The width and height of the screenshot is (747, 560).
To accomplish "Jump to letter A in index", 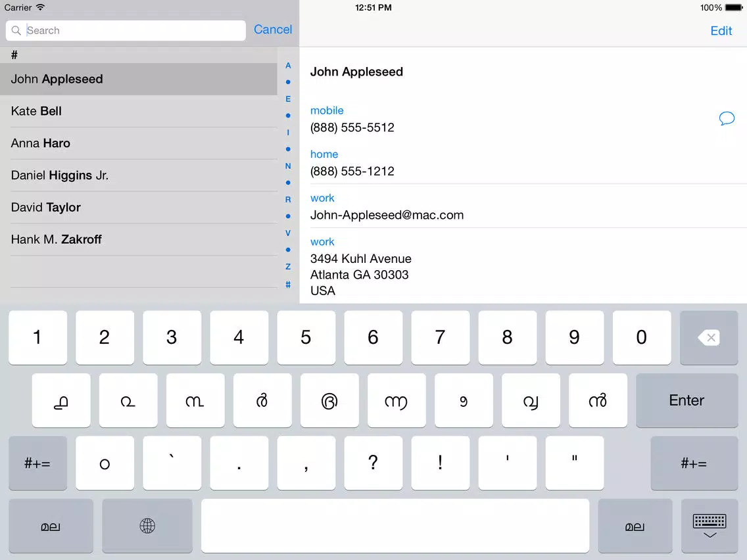I will point(288,65).
